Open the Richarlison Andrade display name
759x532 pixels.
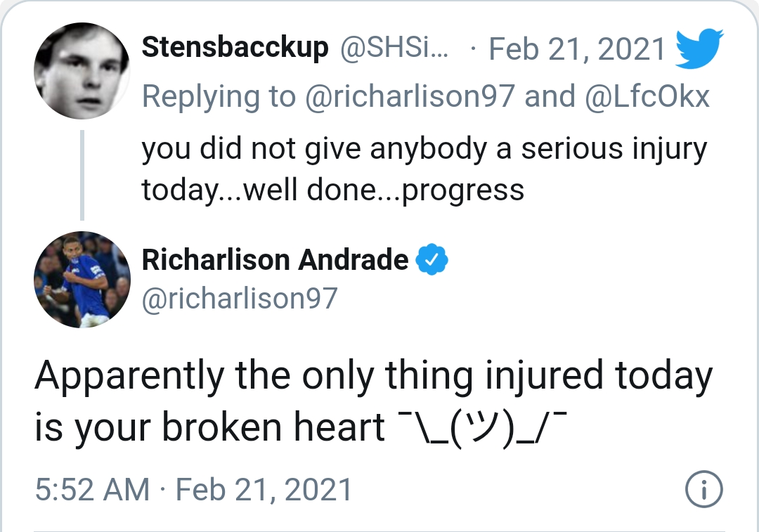[275, 260]
